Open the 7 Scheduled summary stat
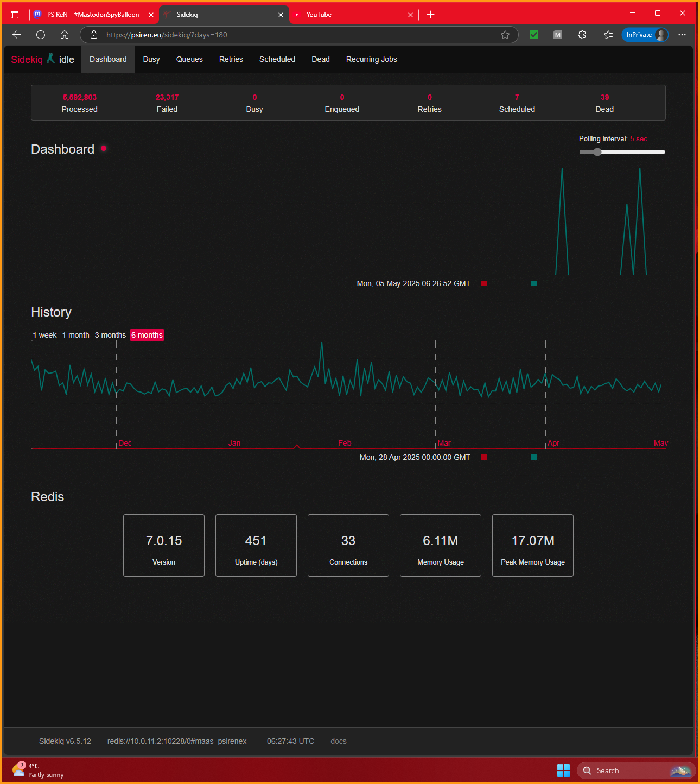This screenshot has width=700, height=784. click(x=517, y=103)
